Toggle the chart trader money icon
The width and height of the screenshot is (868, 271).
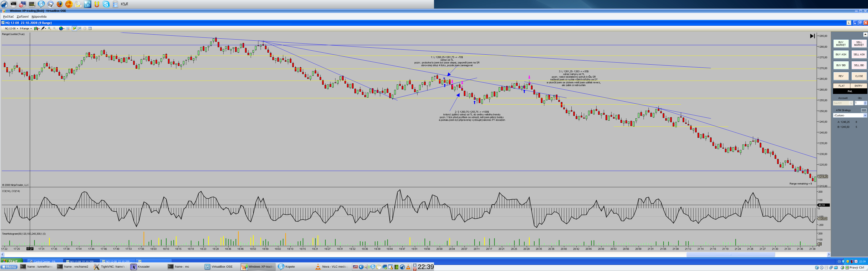tap(74, 29)
